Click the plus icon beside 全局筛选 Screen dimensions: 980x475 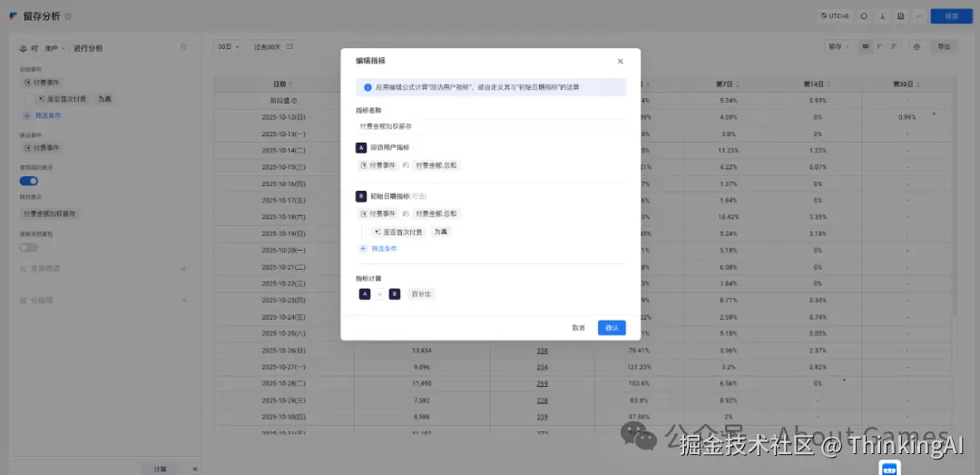click(x=183, y=269)
